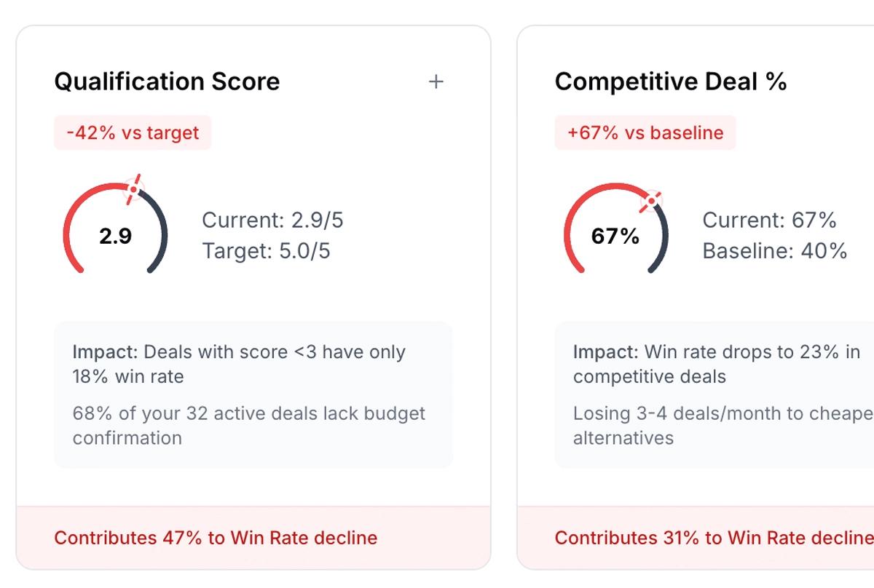Click the Current: 2.9/5 label

pyautogui.click(x=272, y=220)
